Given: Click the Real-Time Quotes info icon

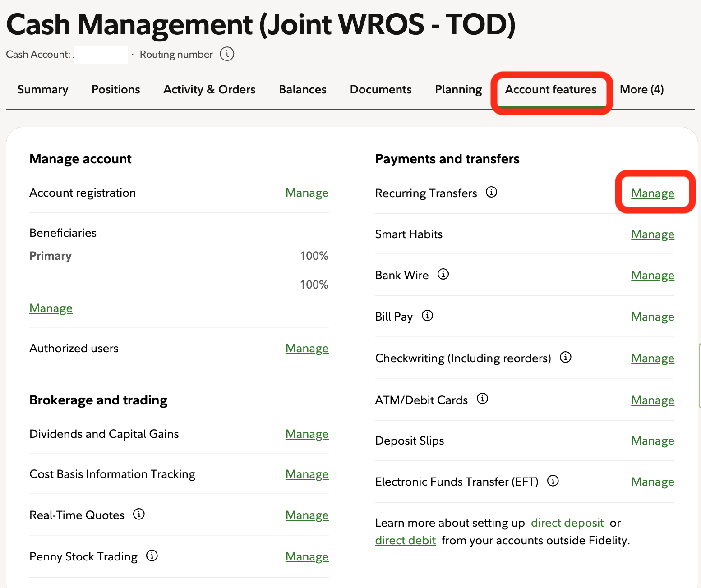Looking at the screenshot, I should (x=139, y=514).
